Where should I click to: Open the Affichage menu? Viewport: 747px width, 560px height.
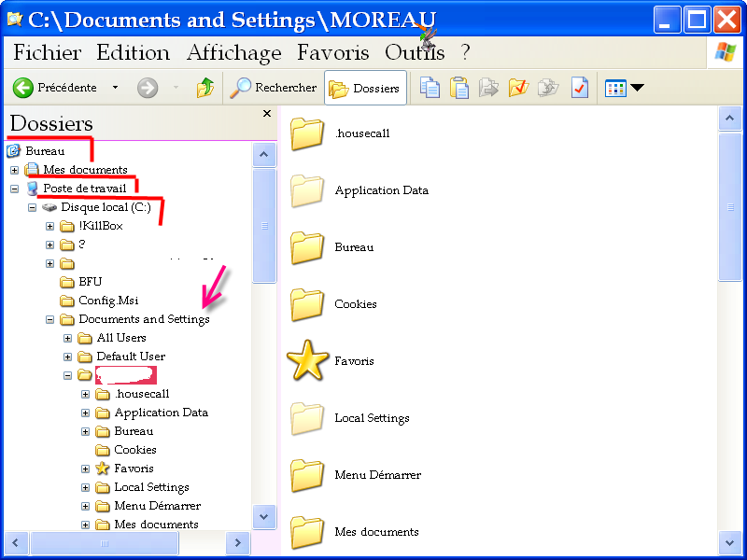[x=233, y=52]
